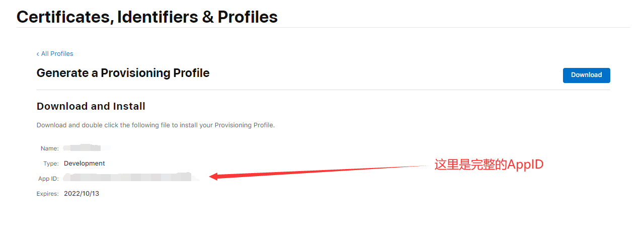Click the red AppID annotation text

[489, 165]
